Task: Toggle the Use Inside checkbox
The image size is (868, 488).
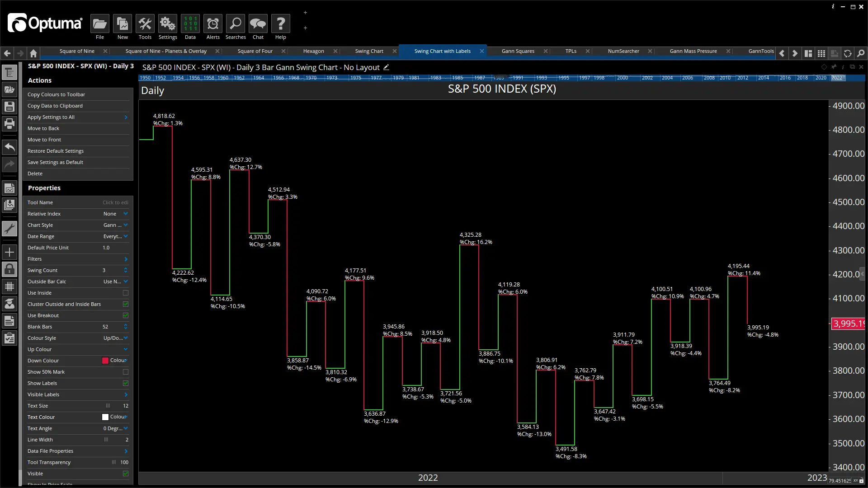Action: pyautogui.click(x=126, y=293)
